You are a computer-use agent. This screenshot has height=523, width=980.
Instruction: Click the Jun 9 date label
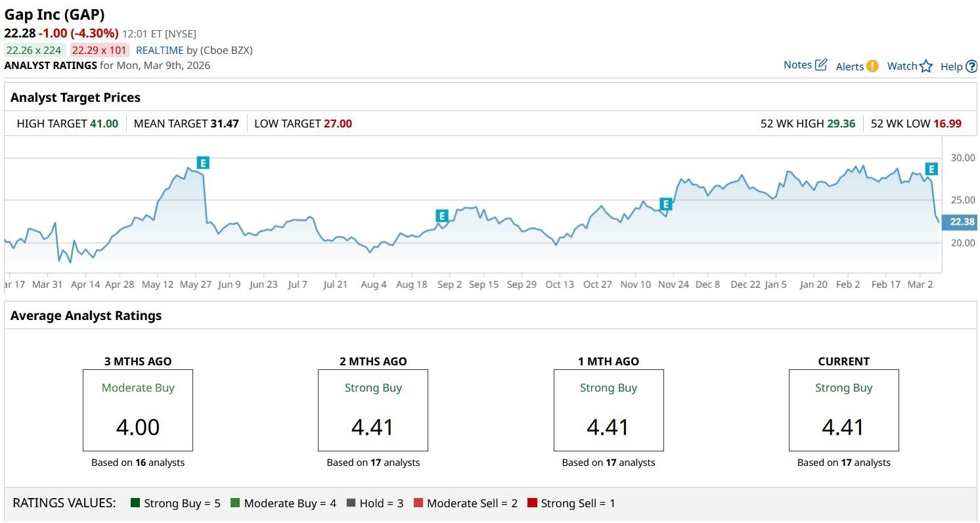point(229,284)
